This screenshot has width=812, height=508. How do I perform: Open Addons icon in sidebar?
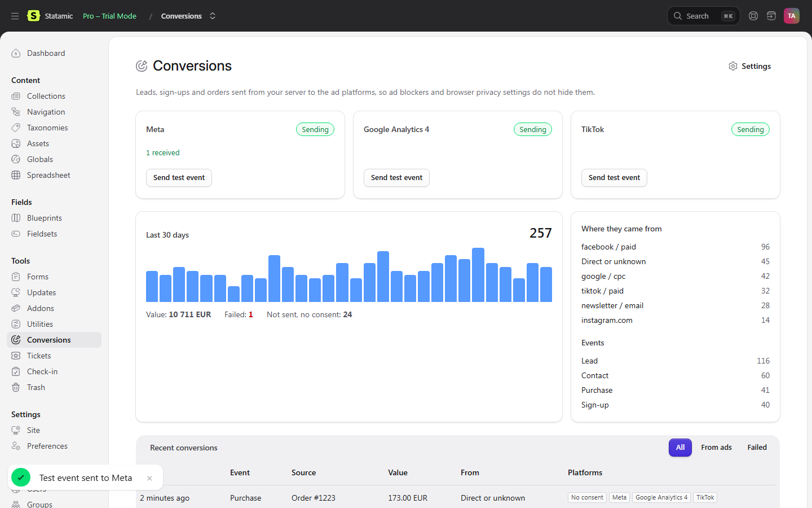point(16,308)
